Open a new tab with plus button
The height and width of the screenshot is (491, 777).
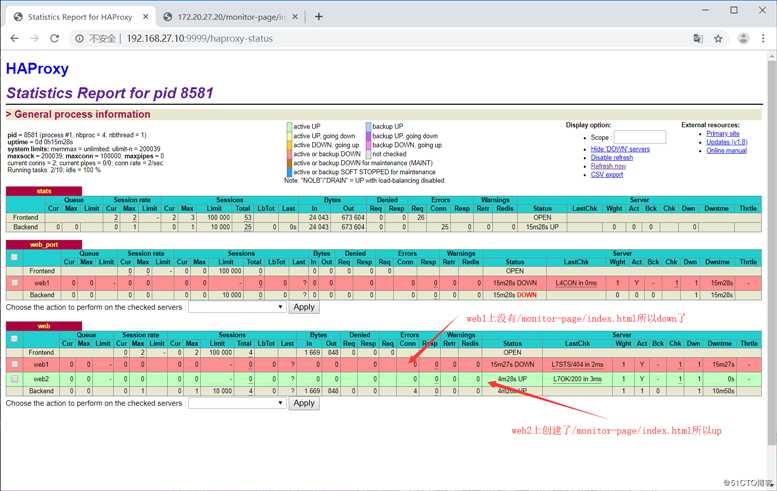319,16
